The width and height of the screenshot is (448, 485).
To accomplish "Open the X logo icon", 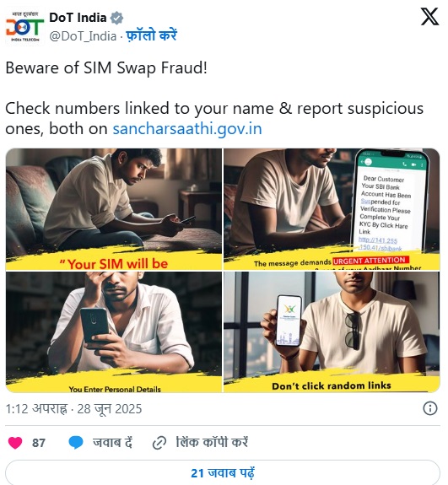I will click(x=429, y=17).
